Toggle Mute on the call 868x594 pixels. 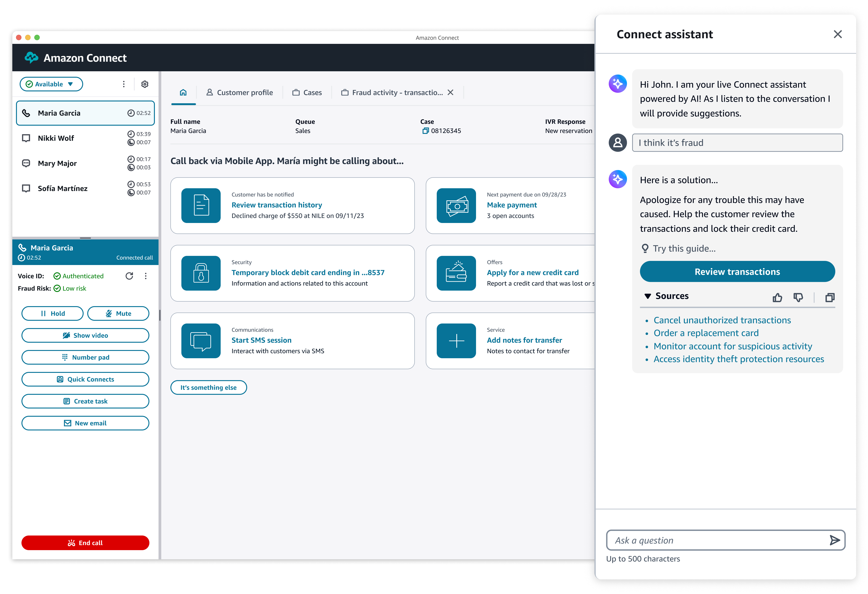pyautogui.click(x=118, y=313)
